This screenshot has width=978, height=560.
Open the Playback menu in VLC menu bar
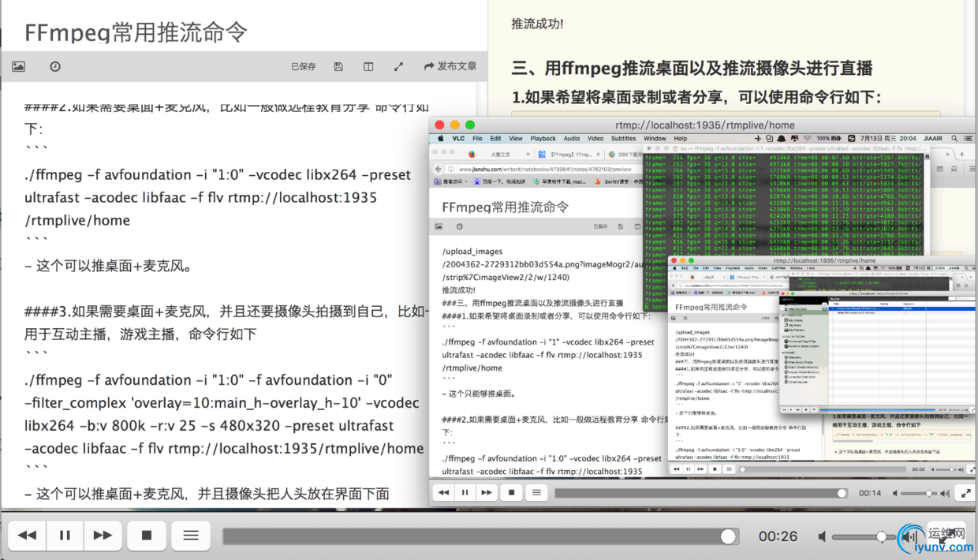[x=543, y=138]
